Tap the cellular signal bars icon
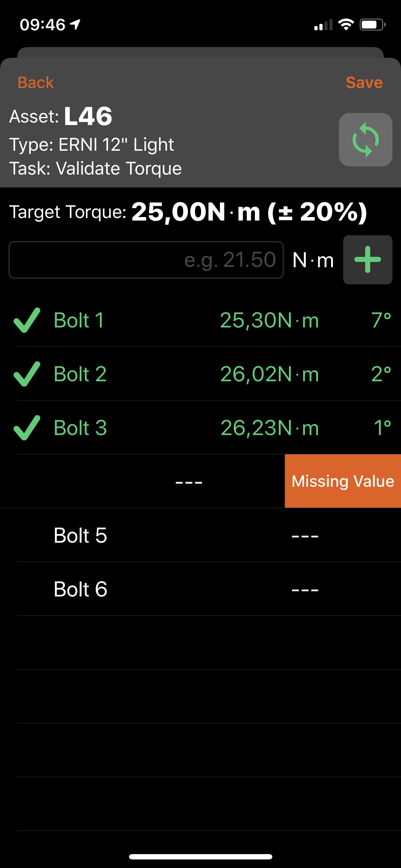 (323, 25)
